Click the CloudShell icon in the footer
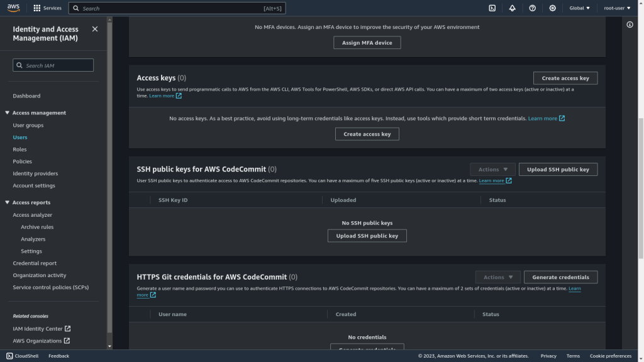Screen dimensions: 644x362 [x=9, y=356]
